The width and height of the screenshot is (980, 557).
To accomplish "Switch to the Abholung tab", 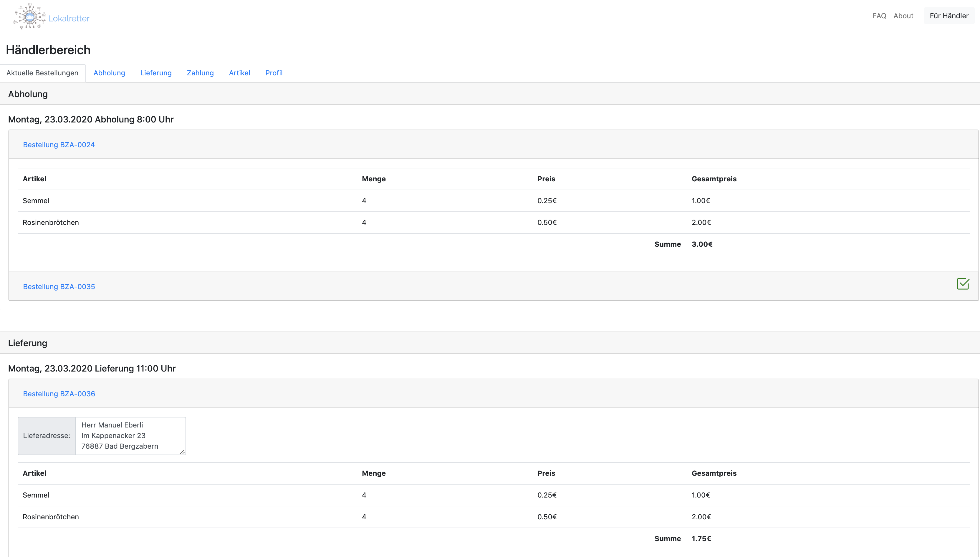I will (109, 73).
